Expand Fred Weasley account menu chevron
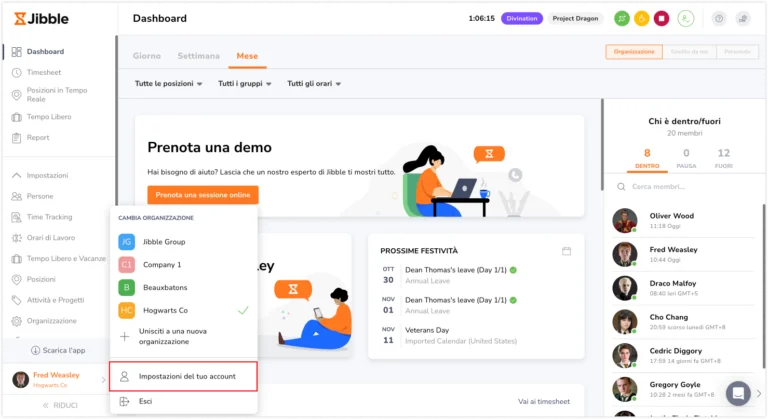The height and width of the screenshot is (419, 768). (x=103, y=380)
